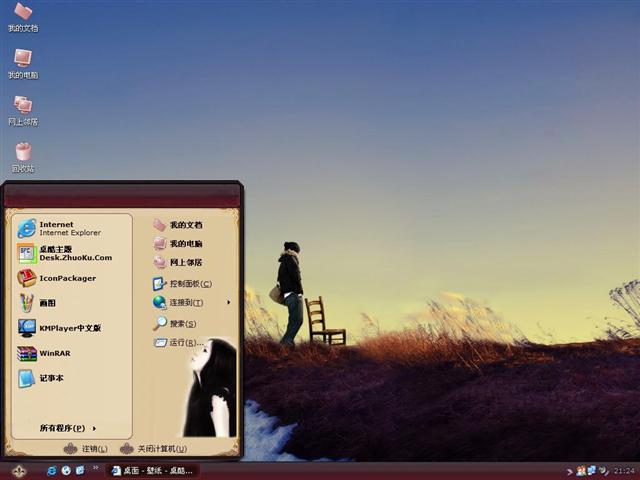Expand quick launch overflow chevron
The image size is (640, 480).
click(96, 468)
